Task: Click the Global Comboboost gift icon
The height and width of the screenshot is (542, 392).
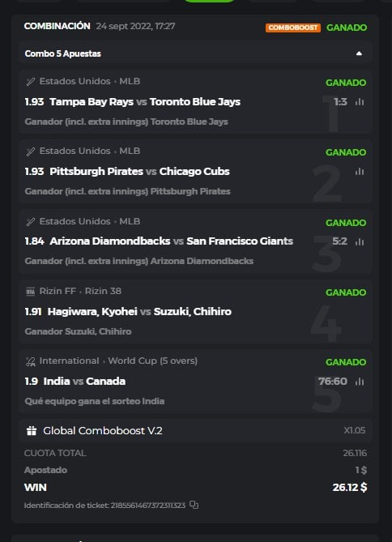Action: point(32,431)
